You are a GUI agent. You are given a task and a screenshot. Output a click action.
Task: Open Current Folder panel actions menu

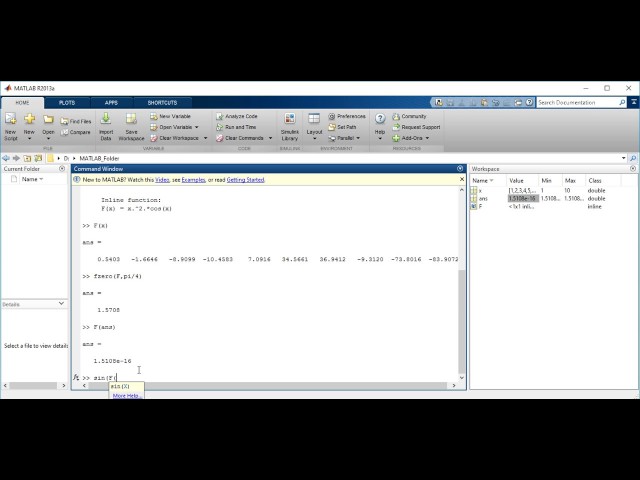(x=62, y=169)
